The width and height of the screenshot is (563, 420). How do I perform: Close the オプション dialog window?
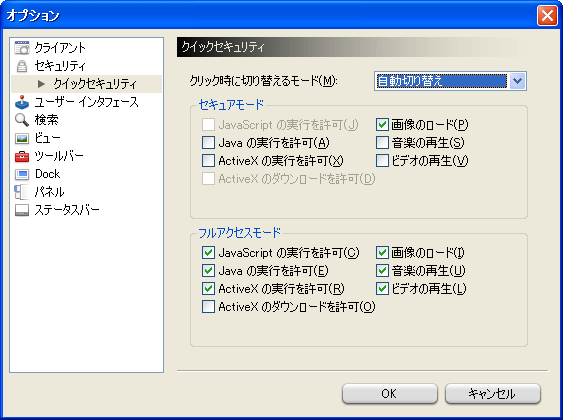547,16
